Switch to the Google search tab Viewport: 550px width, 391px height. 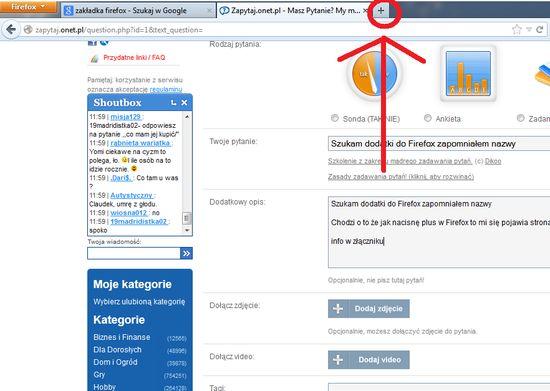click(137, 11)
